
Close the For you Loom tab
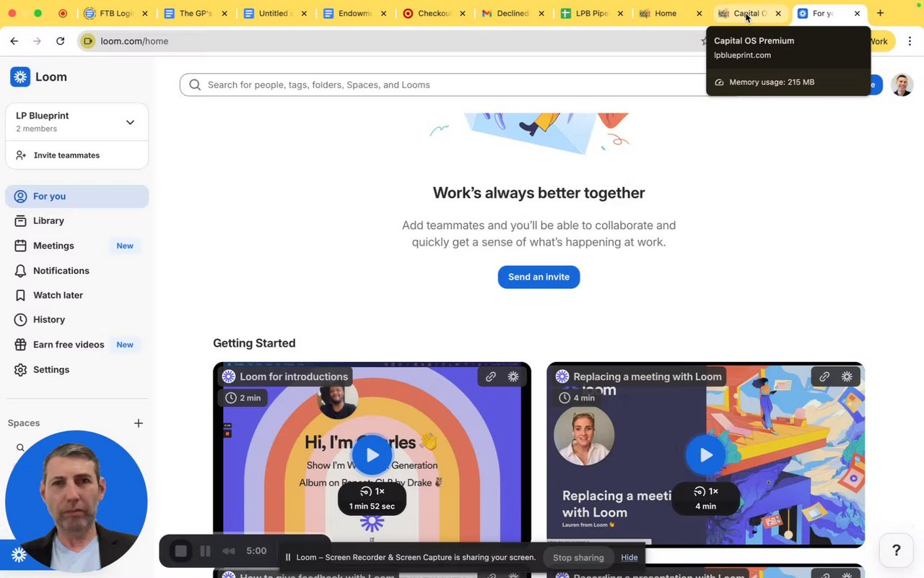[x=857, y=13]
